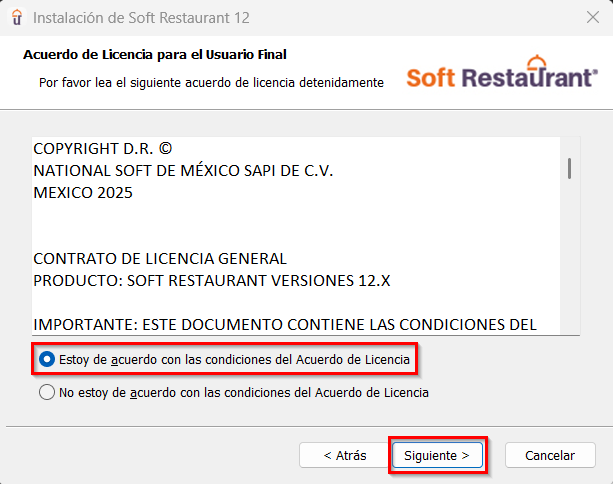Click 'NATIONAL SOFT DE MÉXICO SAPI DE C.V.' text

183,171
